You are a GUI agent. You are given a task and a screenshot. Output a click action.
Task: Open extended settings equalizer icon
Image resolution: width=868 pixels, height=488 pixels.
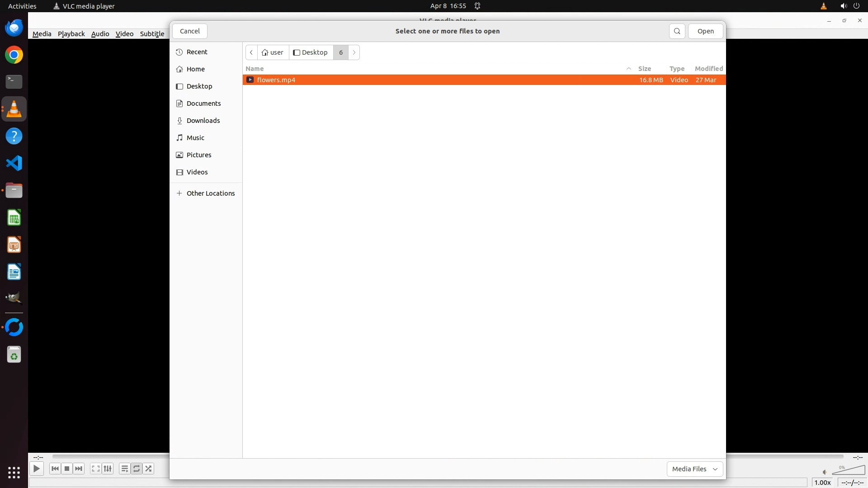[108, 469]
